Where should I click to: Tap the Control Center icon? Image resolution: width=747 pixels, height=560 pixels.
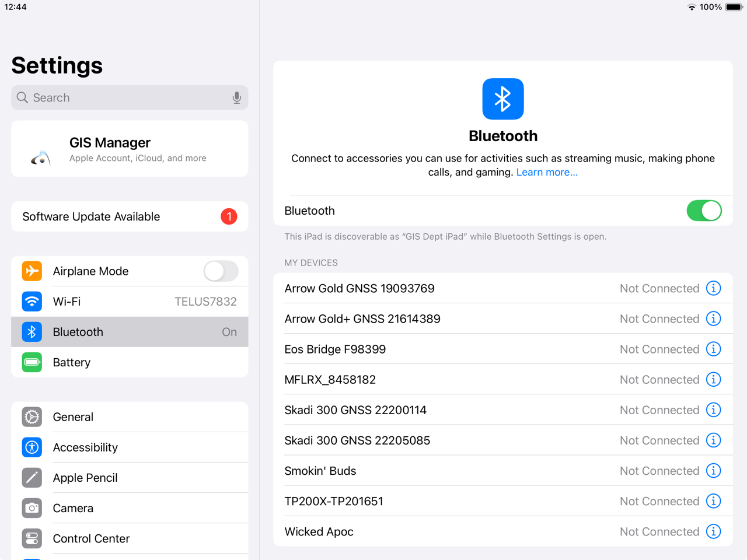pos(32,538)
